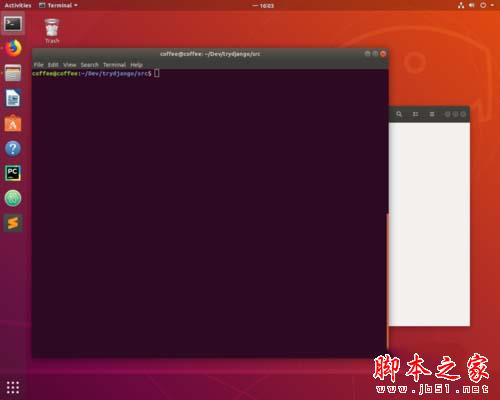Open the hamburger menu in Files window
The width and height of the screenshot is (500, 400).
(x=432, y=114)
